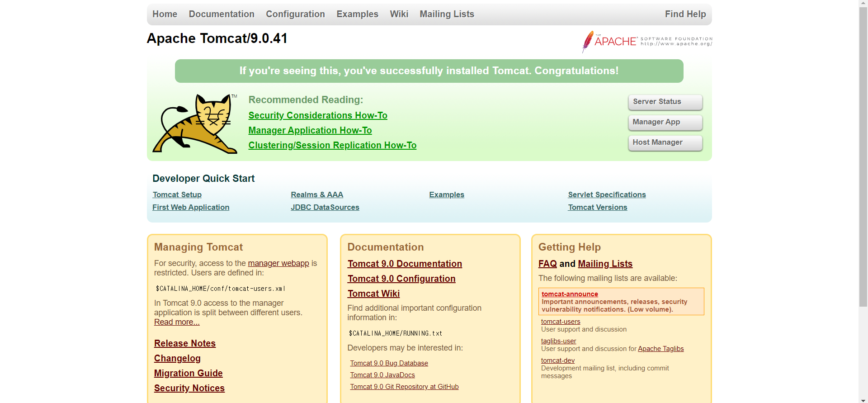Screen dimensions: 868x403
Task: Open Mailing Lists link in Getting Help
Action: tap(605, 264)
